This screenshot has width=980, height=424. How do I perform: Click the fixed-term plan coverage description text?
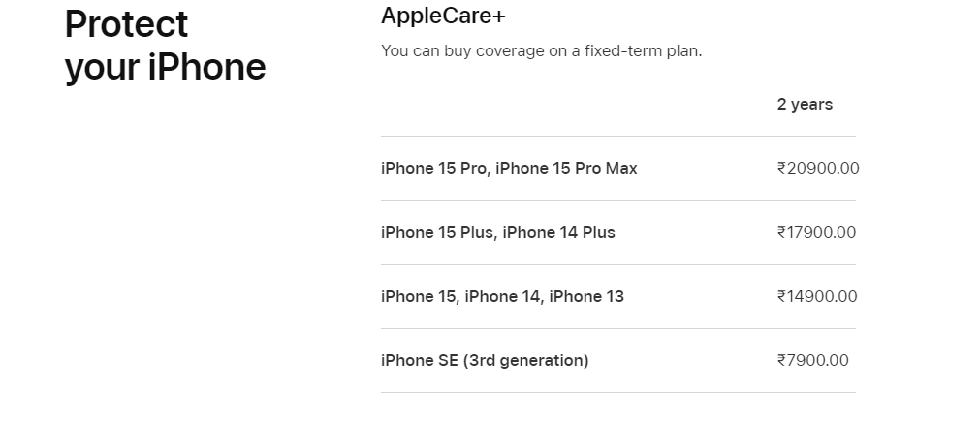pos(542,51)
